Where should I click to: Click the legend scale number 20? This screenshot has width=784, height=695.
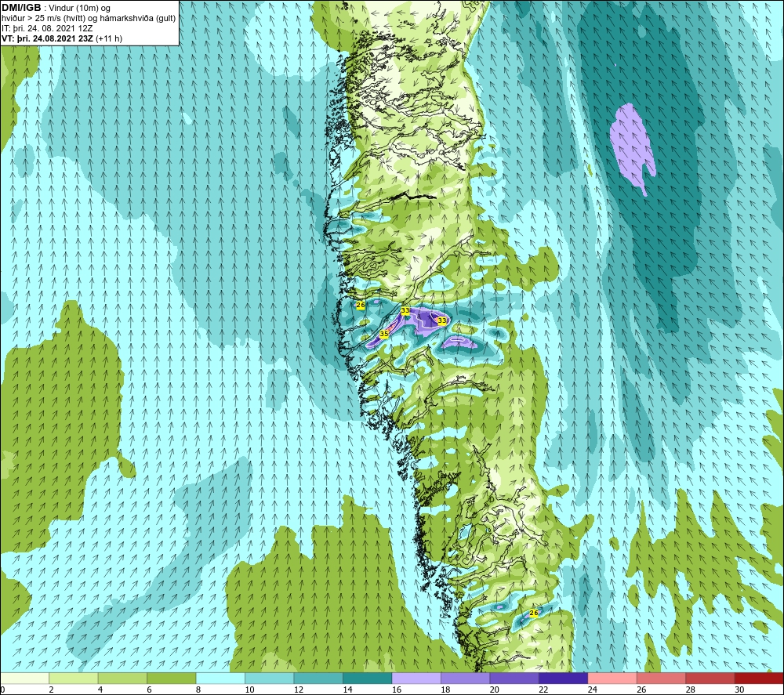point(495,690)
